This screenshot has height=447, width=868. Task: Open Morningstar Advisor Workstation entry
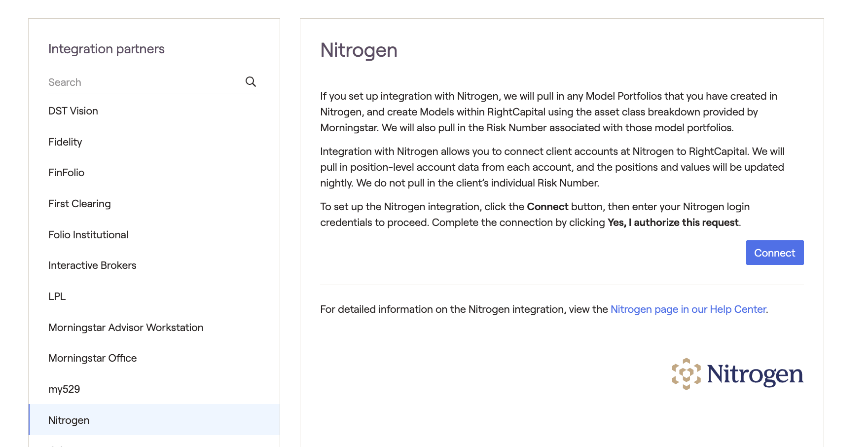point(126,328)
